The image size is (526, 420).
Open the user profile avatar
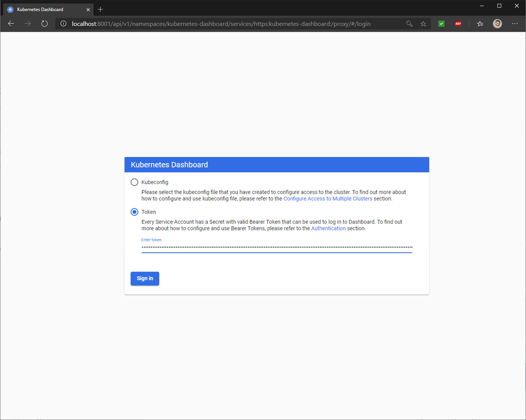497,23
